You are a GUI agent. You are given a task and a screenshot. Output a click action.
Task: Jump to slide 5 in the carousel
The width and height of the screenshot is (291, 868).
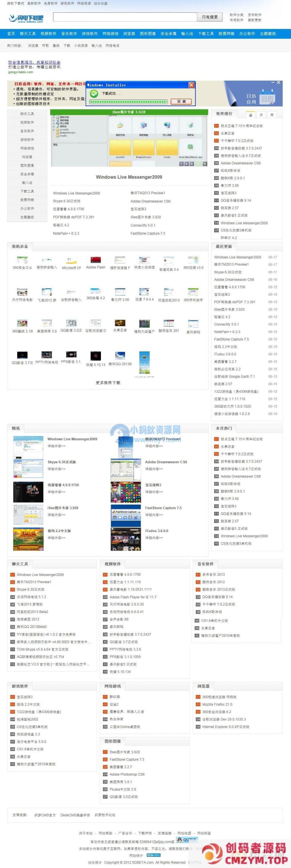point(205,164)
